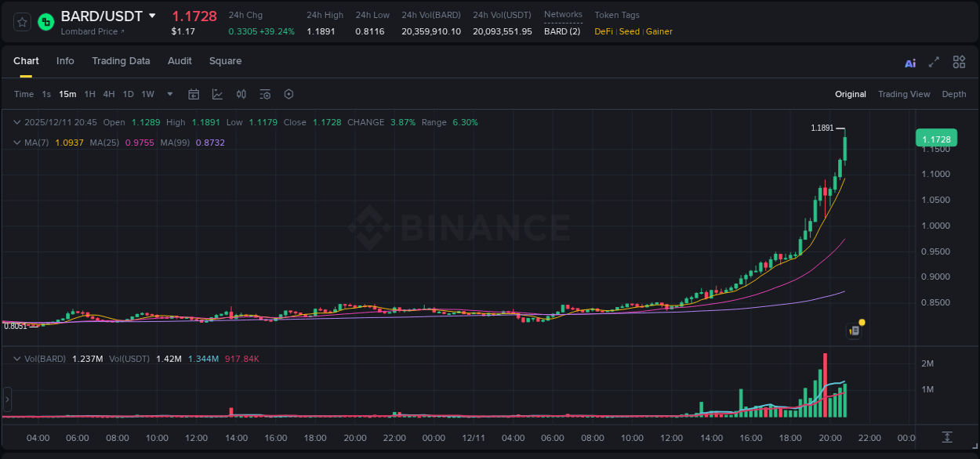Collapse the moving averages row chevron
The width and height of the screenshot is (980, 459).
click(16, 142)
